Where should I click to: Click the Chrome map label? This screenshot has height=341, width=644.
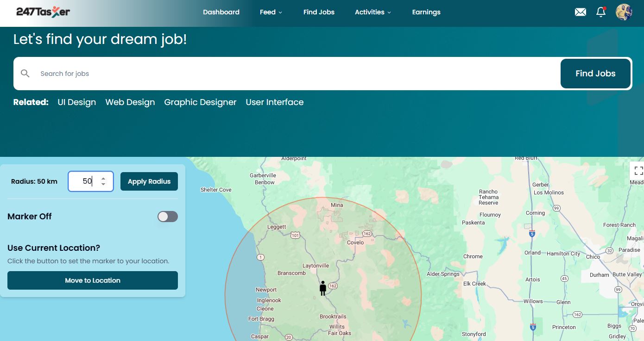[x=473, y=256]
